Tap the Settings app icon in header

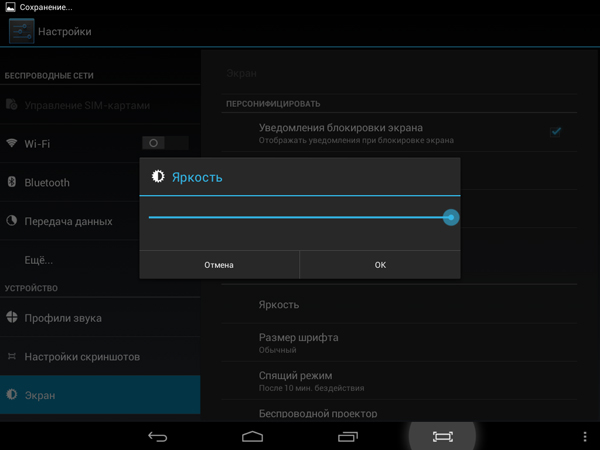[x=20, y=31]
